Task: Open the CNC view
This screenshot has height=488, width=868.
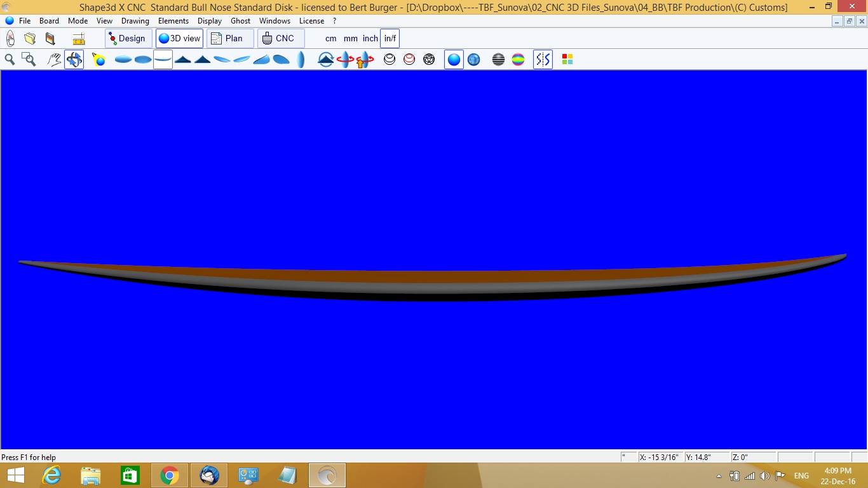Action: click(x=280, y=38)
